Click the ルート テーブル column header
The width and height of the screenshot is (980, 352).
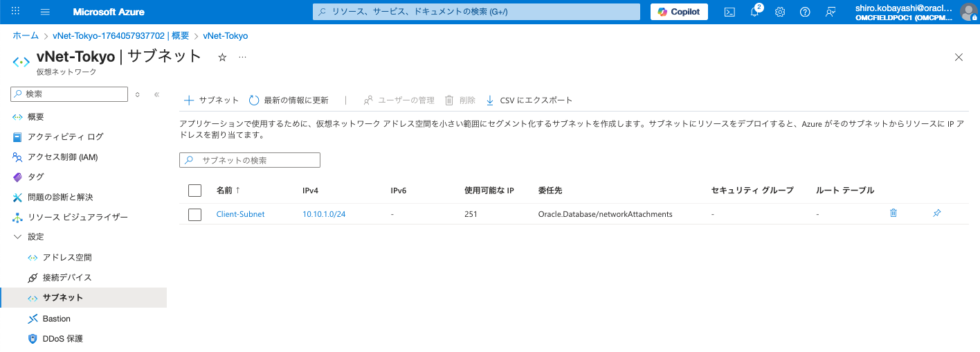coord(845,190)
